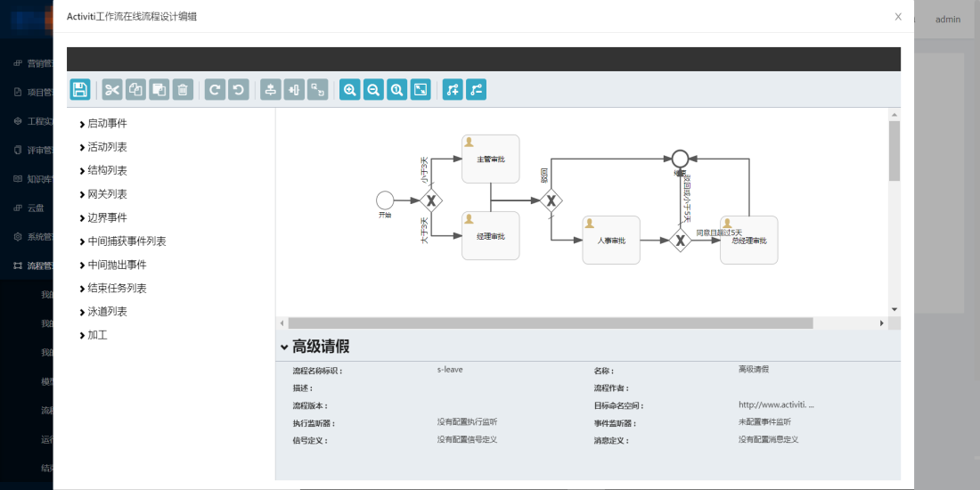The width and height of the screenshot is (980, 490).
Task: Click the redo arrow icon
Action: pyautogui.click(x=215, y=89)
